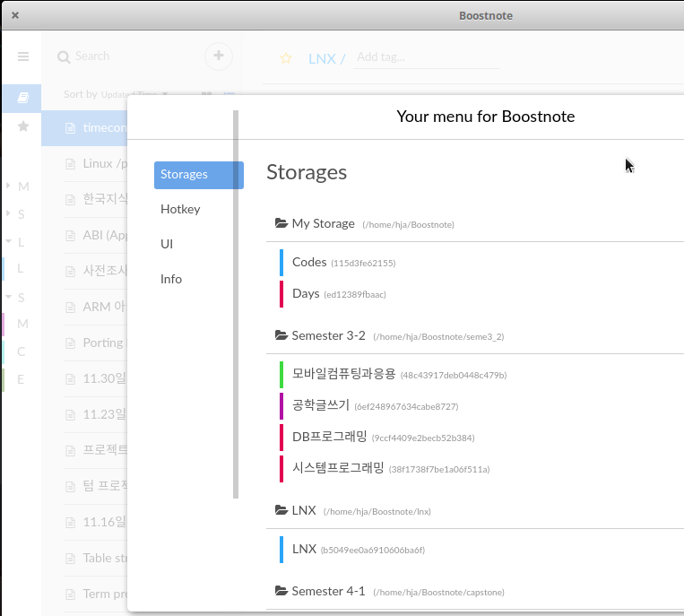Open the UI settings tab
This screenshot has height=616, width=684.
(167, 244)
